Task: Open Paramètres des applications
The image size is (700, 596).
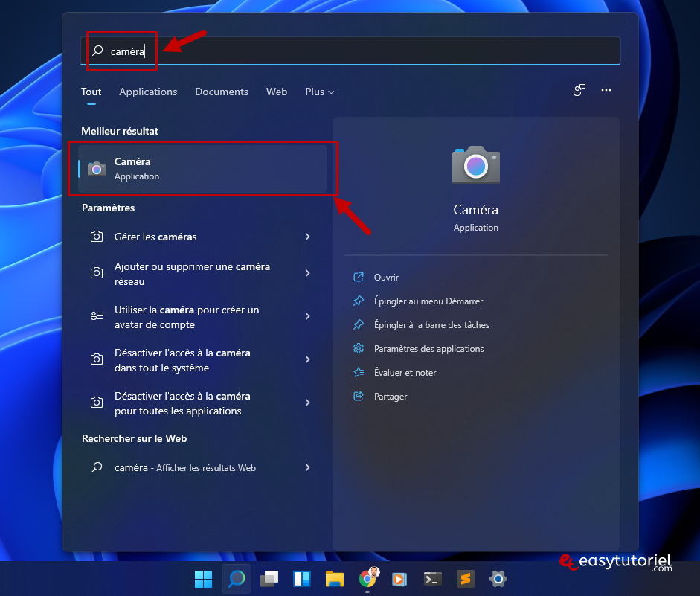Action: [x=429, y=349]
